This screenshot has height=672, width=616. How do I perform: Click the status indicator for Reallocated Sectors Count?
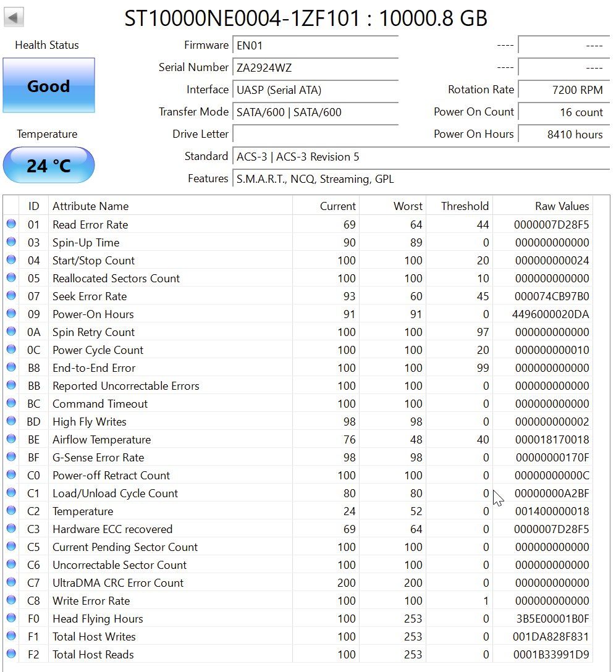click(11, 278)
